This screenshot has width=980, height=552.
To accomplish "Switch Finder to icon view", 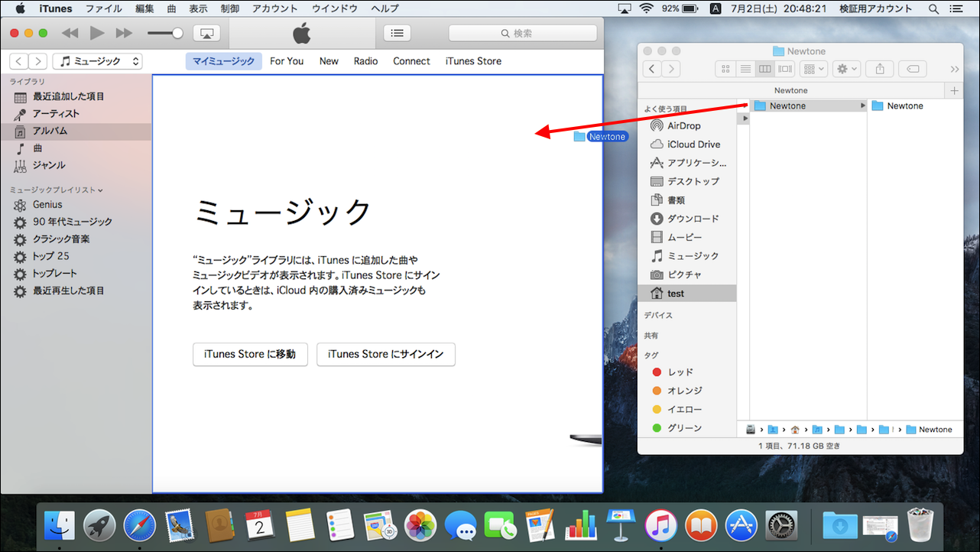I will [x=725, y=69].
